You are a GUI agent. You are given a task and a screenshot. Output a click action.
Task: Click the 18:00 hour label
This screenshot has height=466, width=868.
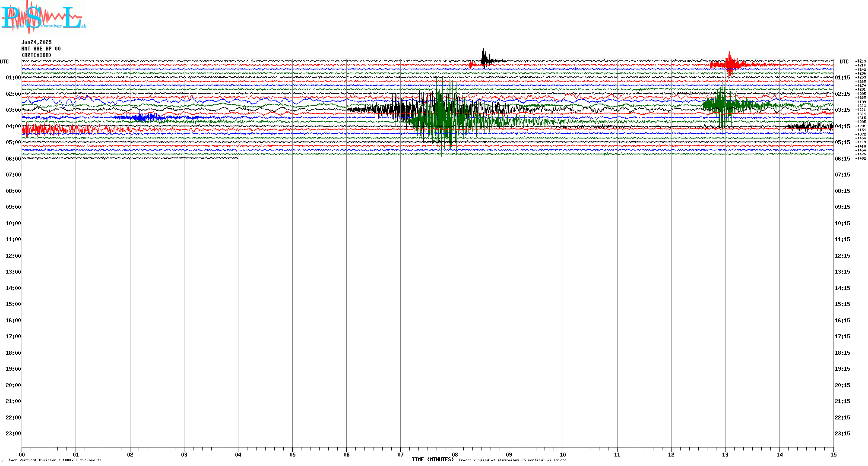13,353
